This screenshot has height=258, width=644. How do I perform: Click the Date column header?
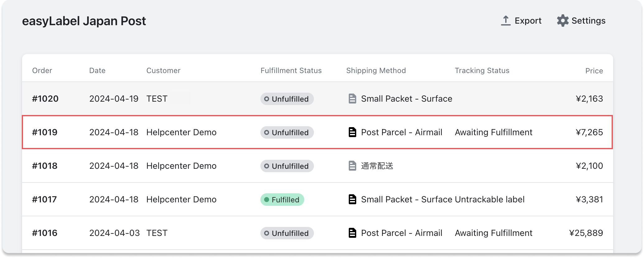[97, 71]
